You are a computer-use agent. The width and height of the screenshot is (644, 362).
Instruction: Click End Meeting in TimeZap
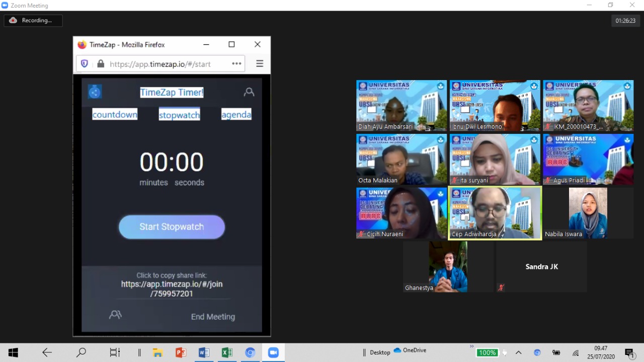coord(213,317)
